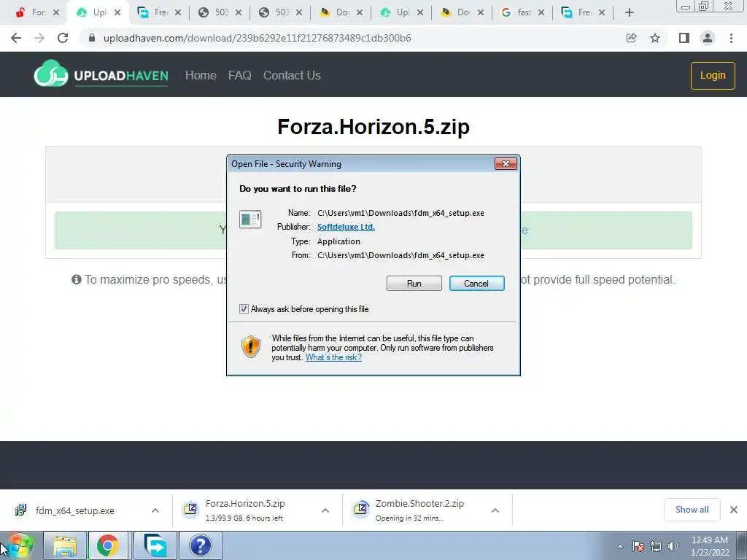Open the Chrome profile avatar icon
The width and height of the screenshot is (747, 560).
[x=708, y=38]
